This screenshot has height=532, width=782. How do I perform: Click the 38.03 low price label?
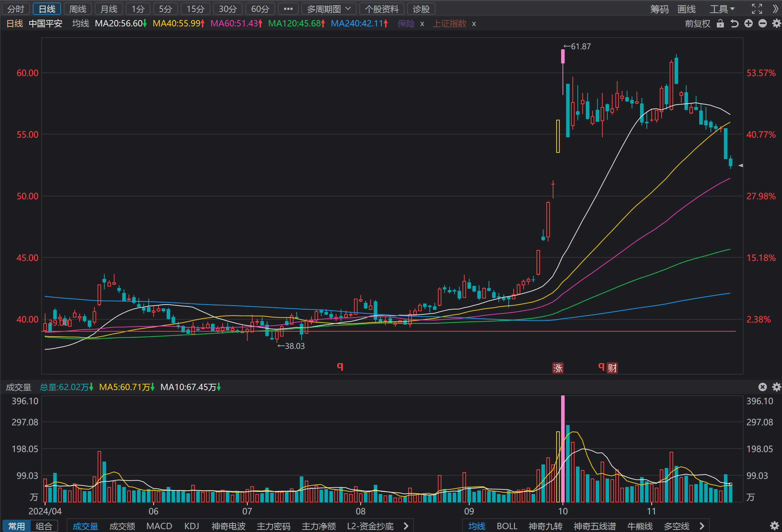[291, 346]
